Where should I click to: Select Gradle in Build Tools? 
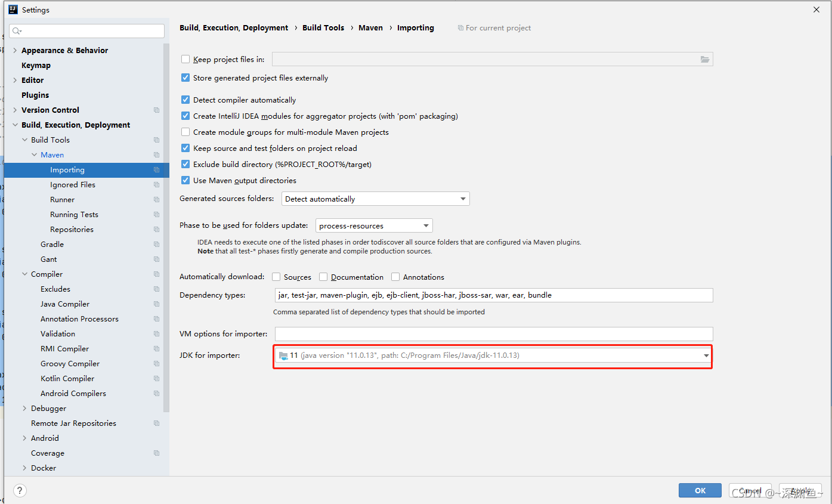click(x=52, y=244)
